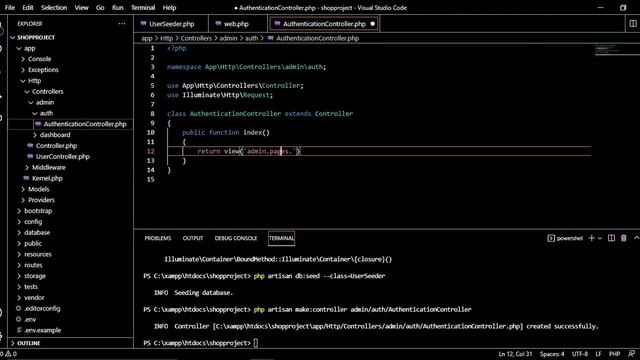This screenshot has height=360, width=640.
Task: Collapse the SHOPPROJECT root folder
Action: (13, 38)
